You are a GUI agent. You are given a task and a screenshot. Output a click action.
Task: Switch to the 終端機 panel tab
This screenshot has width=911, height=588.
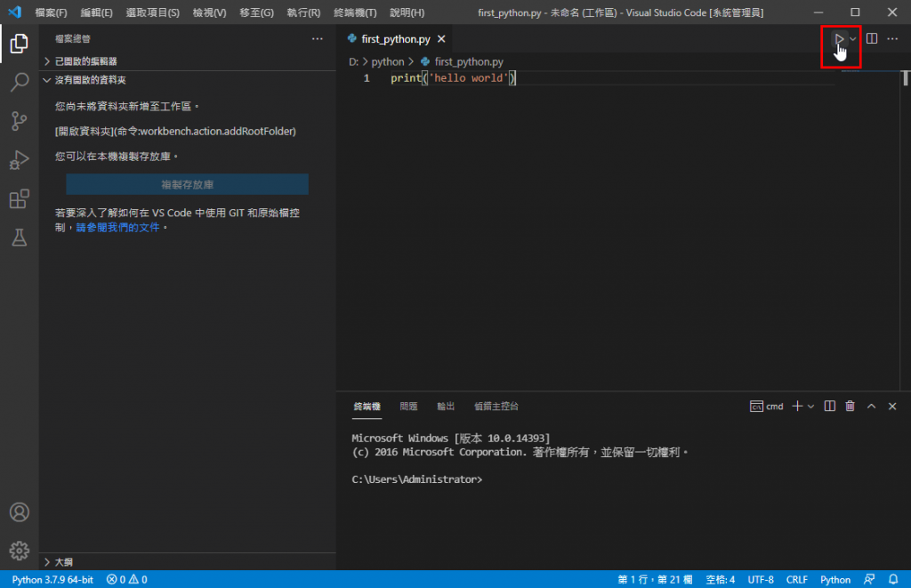[367, 407]
